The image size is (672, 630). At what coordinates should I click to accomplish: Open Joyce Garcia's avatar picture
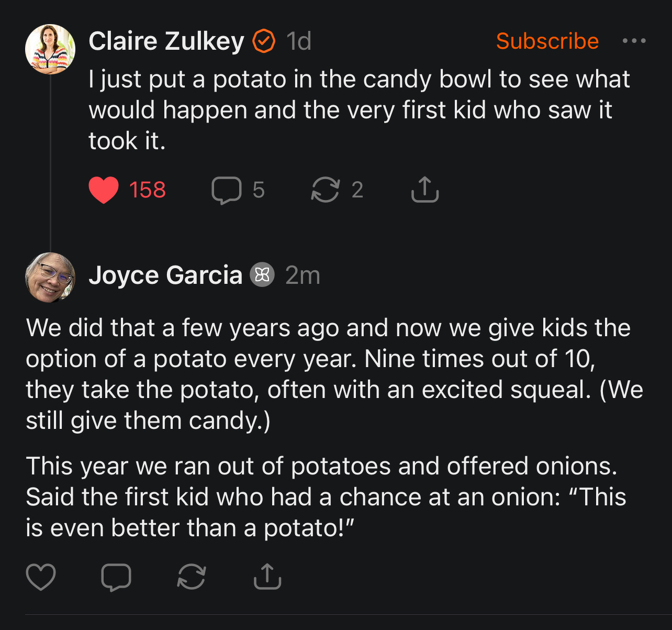50,277
